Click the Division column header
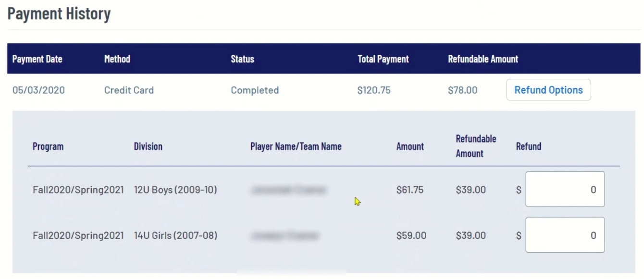 tap(148, 146)
